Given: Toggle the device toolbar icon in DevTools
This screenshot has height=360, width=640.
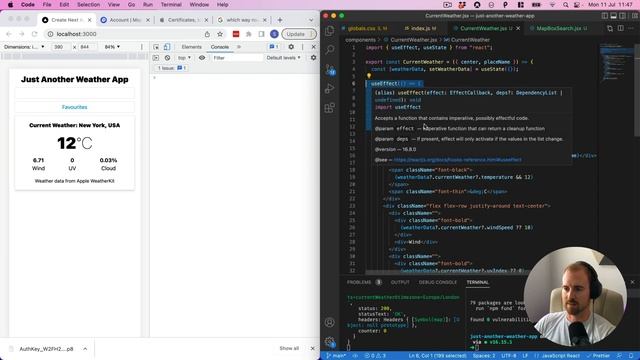Looking at the screenshot, I should [167, 47].
